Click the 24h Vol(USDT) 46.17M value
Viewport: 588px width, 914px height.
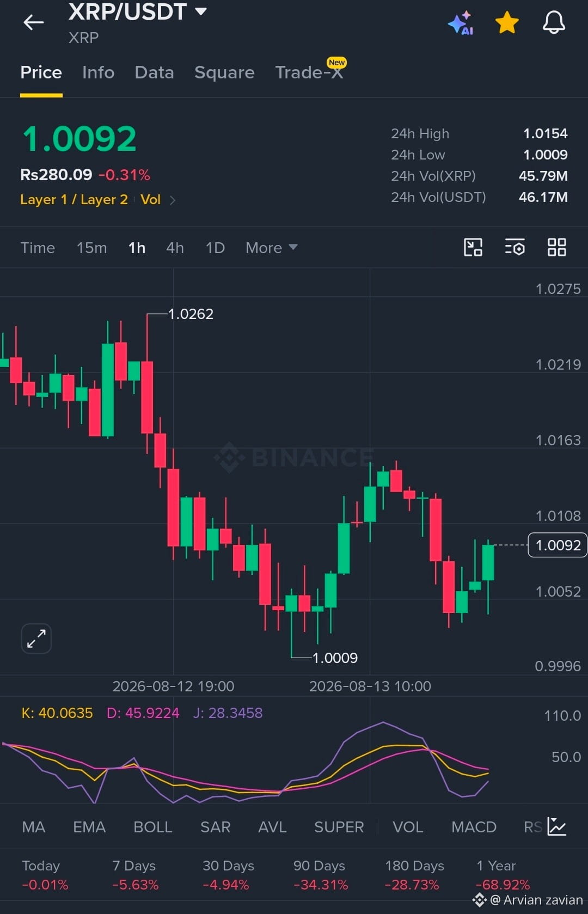tap(543, 197)
